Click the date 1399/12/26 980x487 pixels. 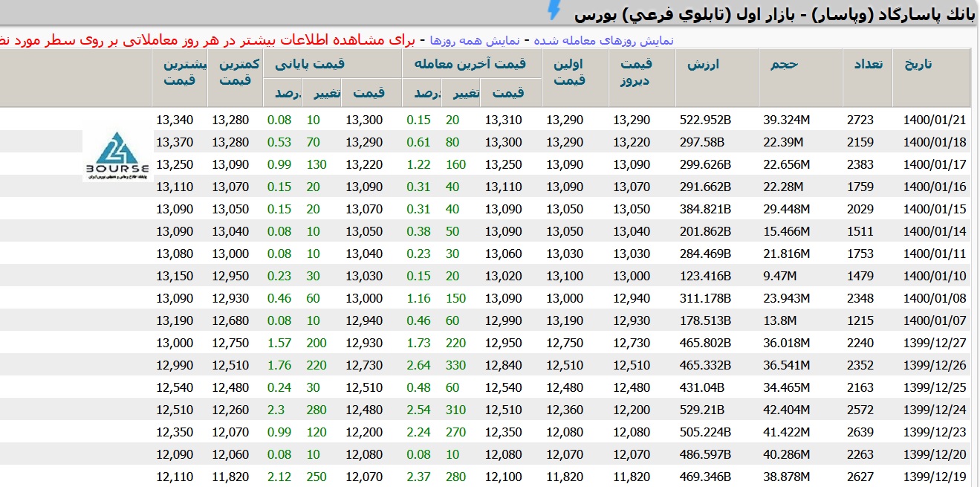click(935, 365)
